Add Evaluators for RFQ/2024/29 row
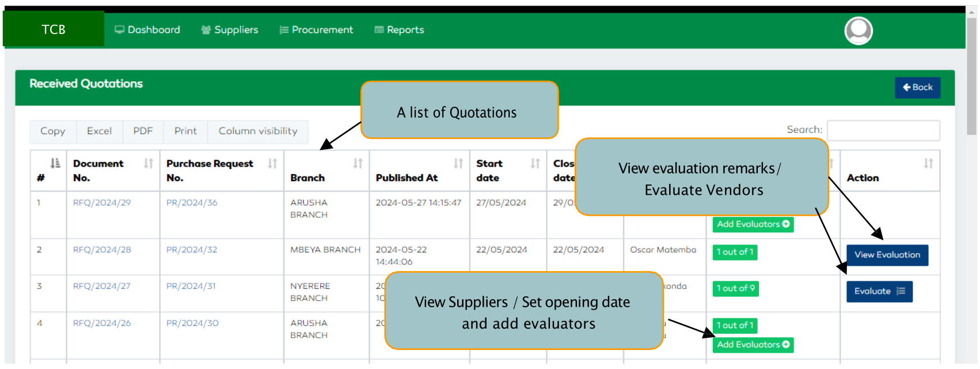Viewport: 980px width, 369px height. coord(753,224)
